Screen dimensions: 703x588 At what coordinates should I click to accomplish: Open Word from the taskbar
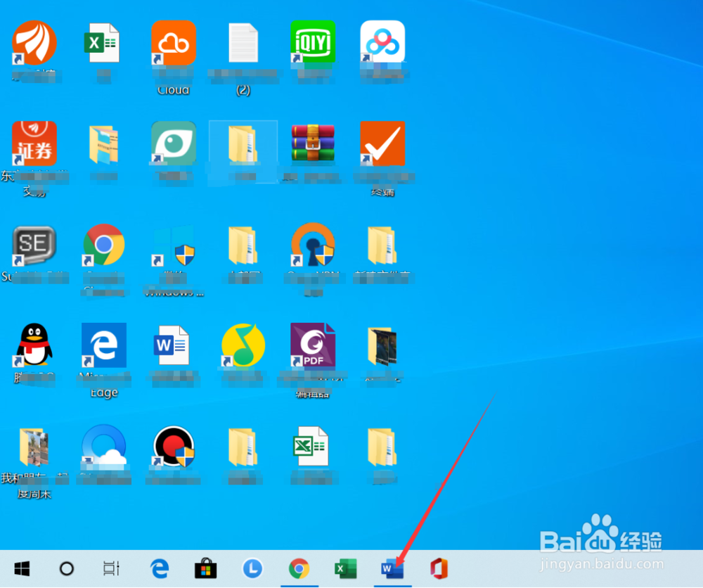392,569
